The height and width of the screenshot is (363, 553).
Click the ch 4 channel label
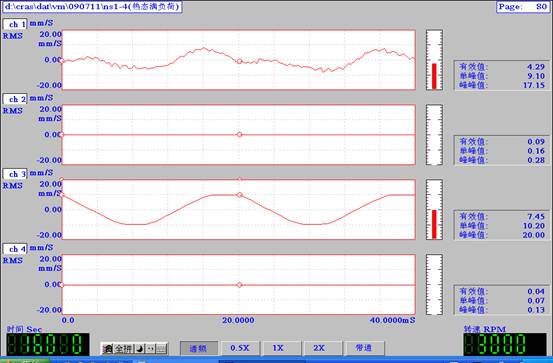(15, 249)
